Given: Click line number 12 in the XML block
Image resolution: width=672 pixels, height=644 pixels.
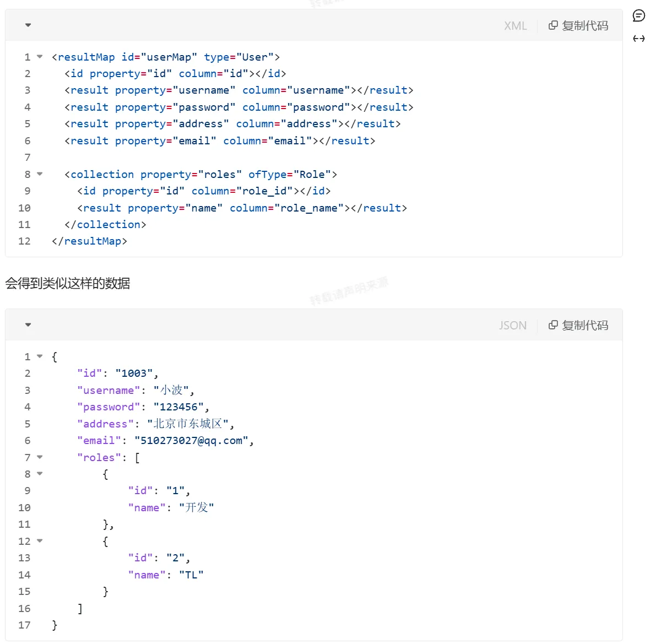Looking at the screenshot, I should pyautogui.click(x=24, y=241).
